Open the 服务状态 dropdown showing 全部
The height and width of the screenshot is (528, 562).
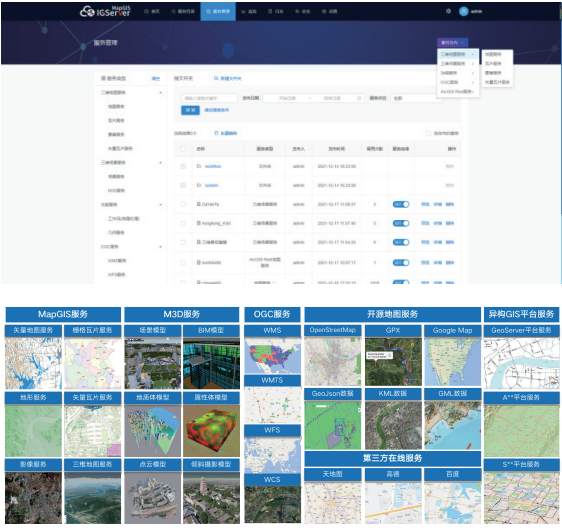point(417,98)
